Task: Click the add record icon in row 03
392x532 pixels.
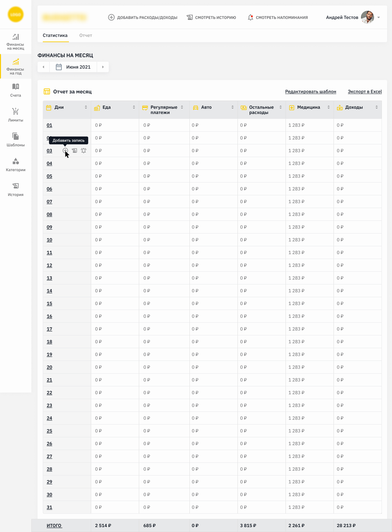Action: 65,151
